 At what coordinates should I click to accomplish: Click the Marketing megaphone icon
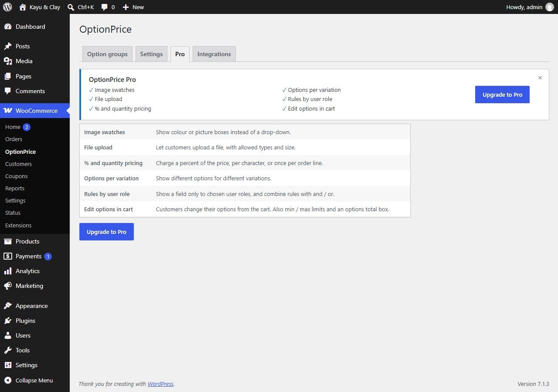tap(8, 286)
